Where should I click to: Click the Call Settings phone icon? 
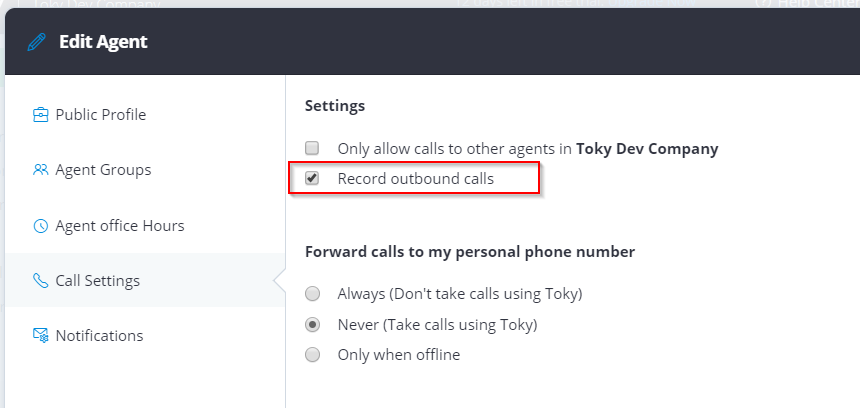(41, 281)
